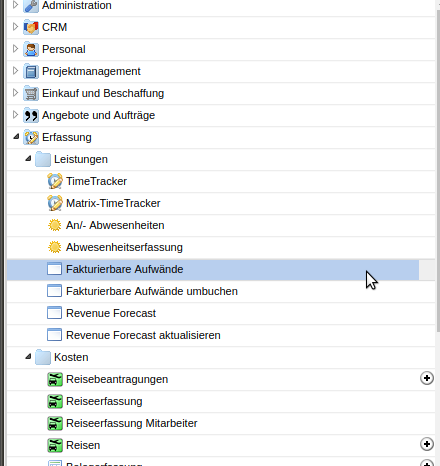Expand the Administration tree node

coord(15,5)
